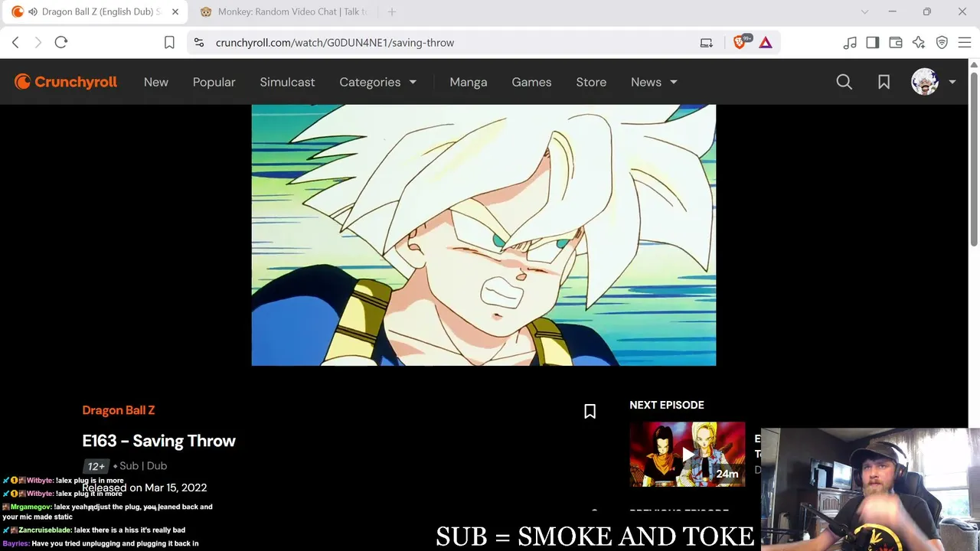Visit the Crunchyroll Store

pyautogui.click(x=591, y=82)
